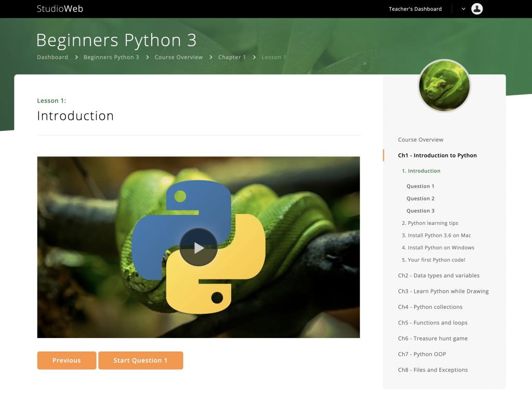This screenshot has height=419, width=532.
Task: Open Beginners Python 3 breadcrumb
Action: point(111,57)
